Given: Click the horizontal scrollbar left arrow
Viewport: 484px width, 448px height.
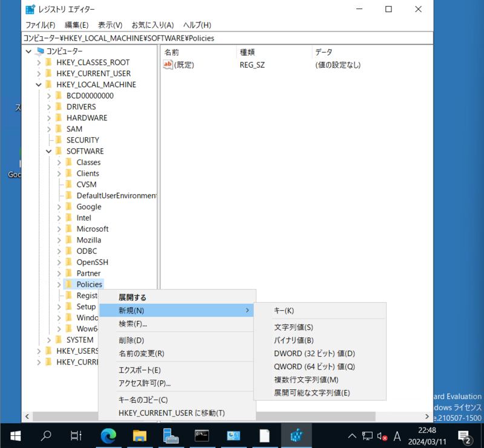Looking at the screenshot, I should [x=27, y=417].
